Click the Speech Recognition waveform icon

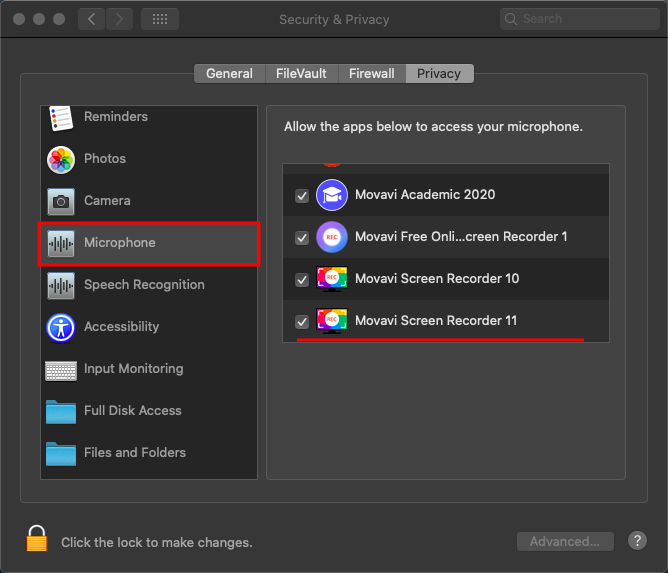[x=61, y=285]
